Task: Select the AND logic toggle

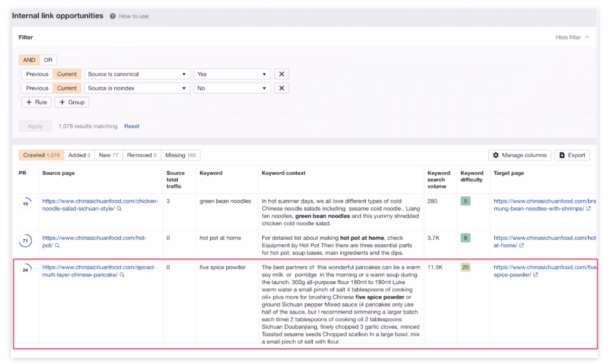Action: (29, 60)
